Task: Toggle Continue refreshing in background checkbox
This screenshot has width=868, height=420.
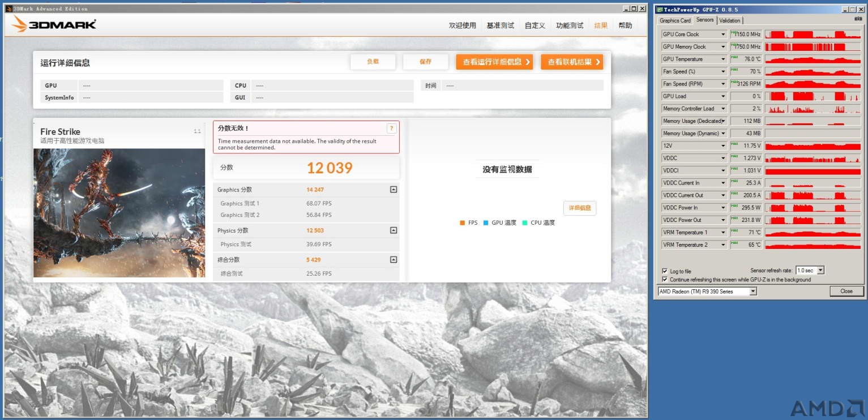Action: (665, 280)
